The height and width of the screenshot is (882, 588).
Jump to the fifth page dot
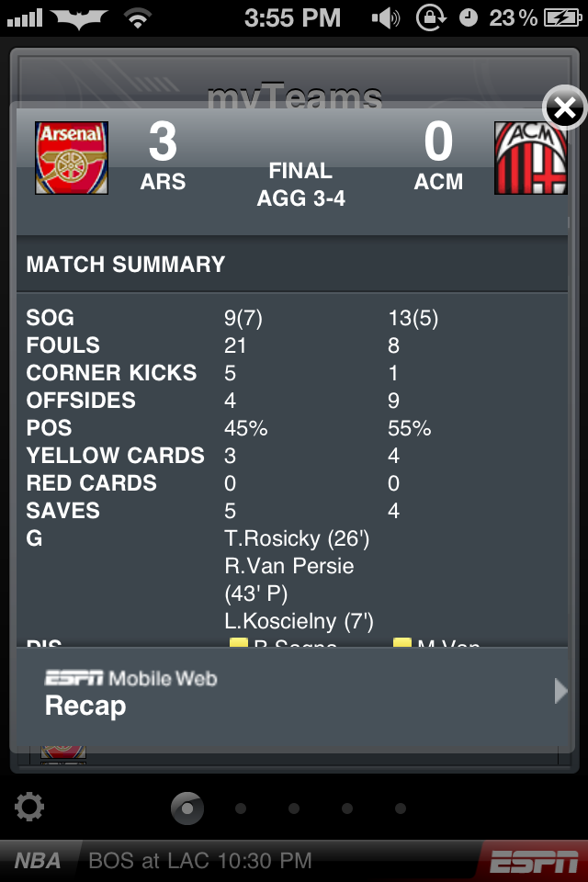pos(401,808)
